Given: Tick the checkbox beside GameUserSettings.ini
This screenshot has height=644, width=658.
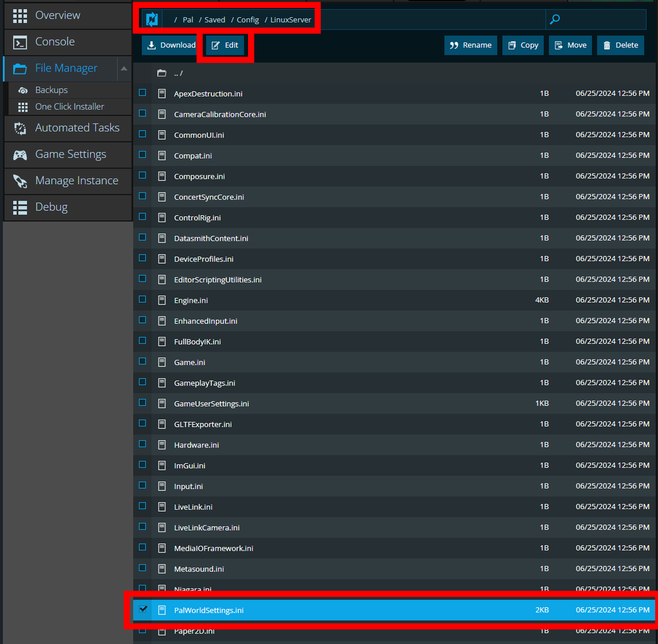Looking at the screenshot, I should tap(142, 403).
